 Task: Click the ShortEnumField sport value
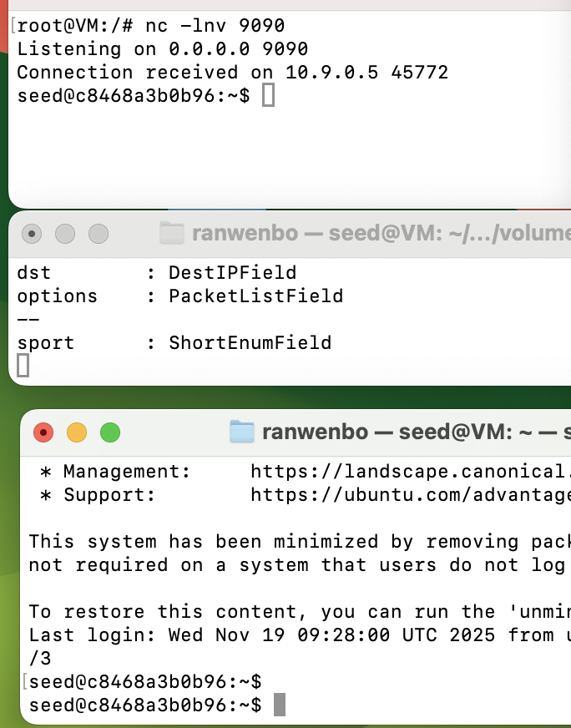tap(250, 342)
